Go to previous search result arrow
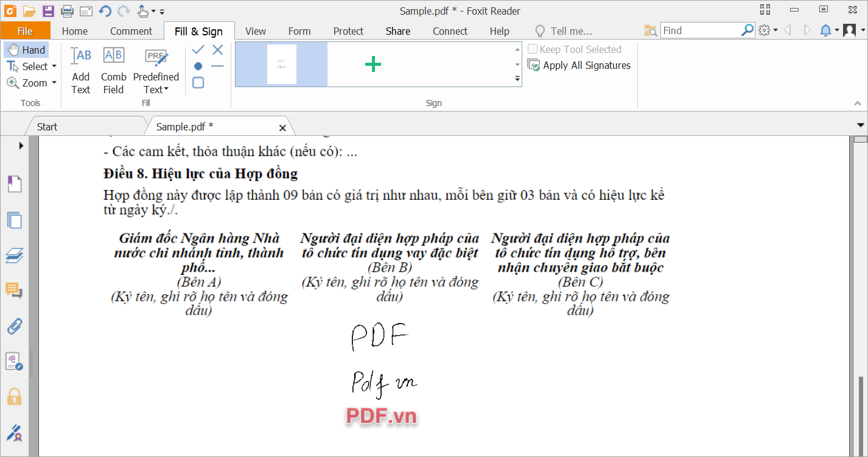 788,30
